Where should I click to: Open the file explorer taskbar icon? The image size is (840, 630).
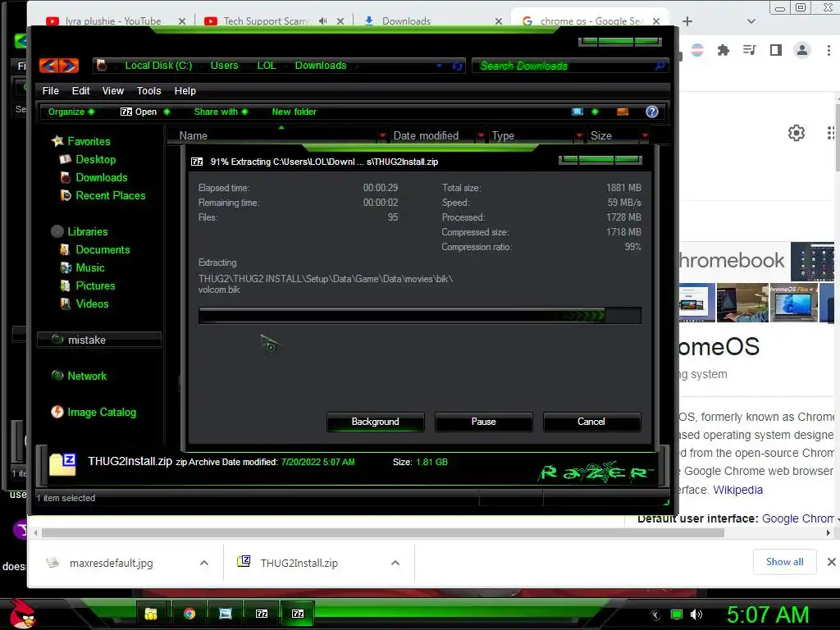(152, 614)
